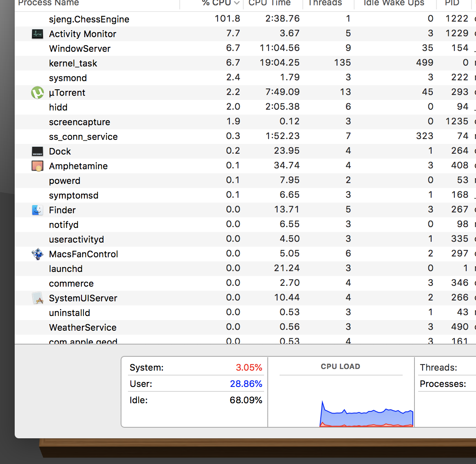This screenshot has width=476, height=464.
Task: Select the launchd process row
Action: pyautogui.click(x=245, y=268)
